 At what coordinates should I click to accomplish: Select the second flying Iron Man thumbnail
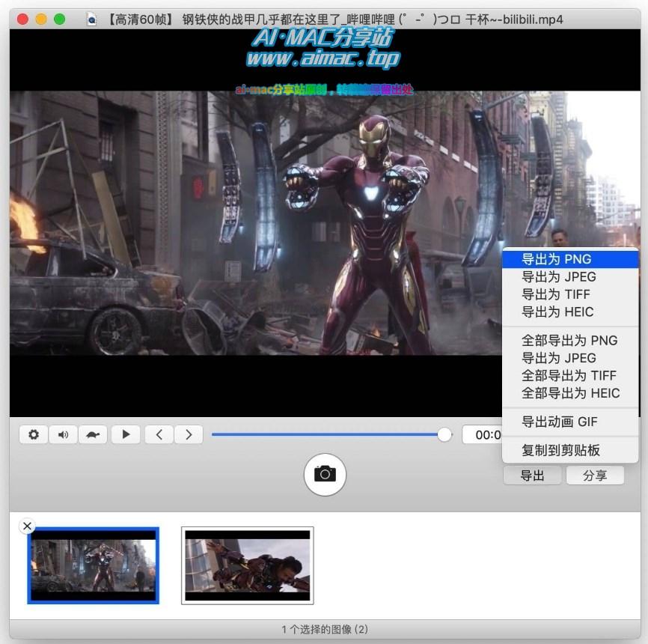click(x=247, y=565)
